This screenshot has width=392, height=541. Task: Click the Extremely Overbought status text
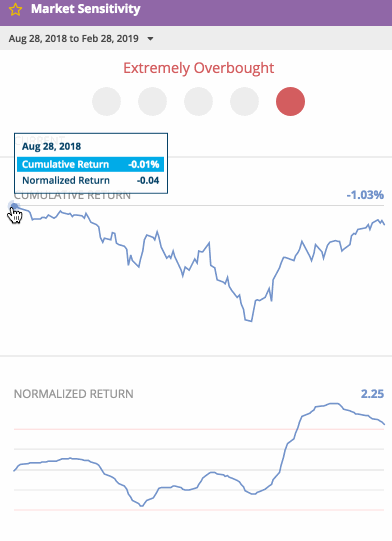pyautogui.click(x=199, y=68)
